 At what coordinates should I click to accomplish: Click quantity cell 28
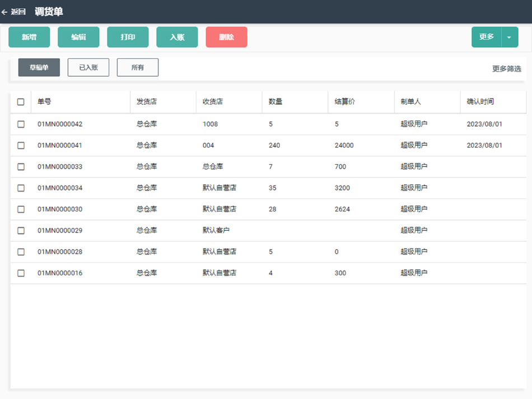pyautogui.click(x=273, y=209)
